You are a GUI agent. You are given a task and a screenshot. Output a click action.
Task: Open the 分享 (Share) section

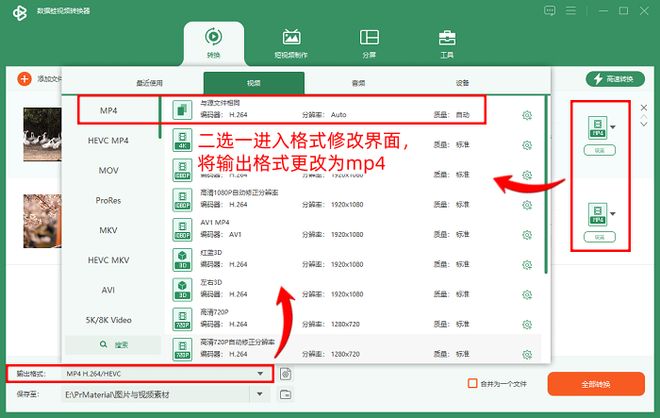tap(369, 42)
